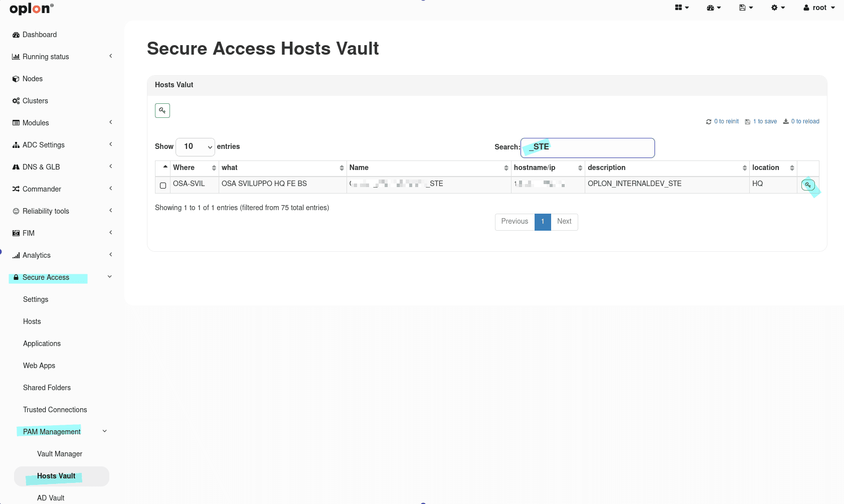Open the dashboard gauge icon in top bar
The image size is (844, 504).
coord(713,8)
